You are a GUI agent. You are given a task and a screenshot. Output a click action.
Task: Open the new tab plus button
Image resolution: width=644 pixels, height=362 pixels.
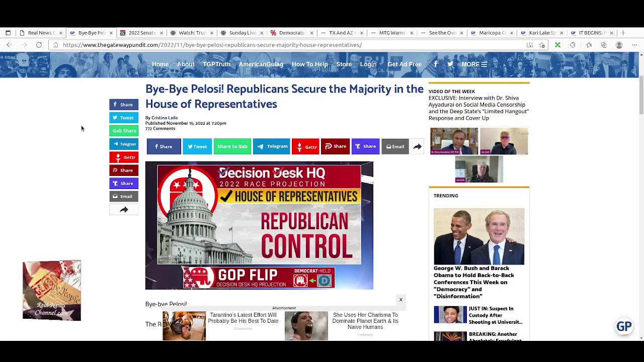623,33
